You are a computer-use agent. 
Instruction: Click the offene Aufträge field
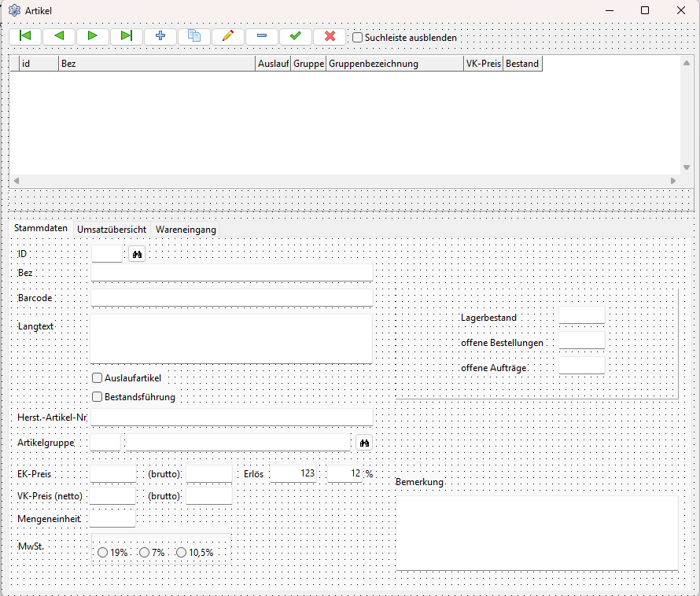[x=582, y=365]
